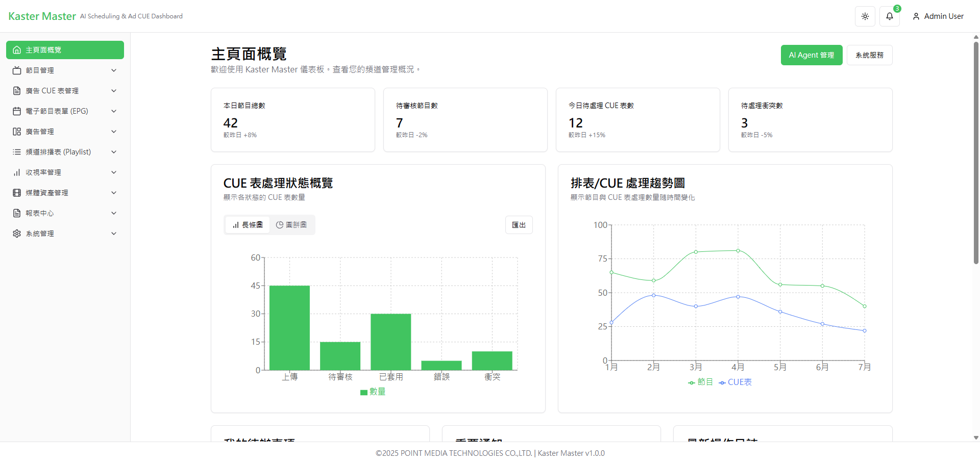Click the gear icon next to 系統管理
The image size is (980, 464).
point(17,234)
